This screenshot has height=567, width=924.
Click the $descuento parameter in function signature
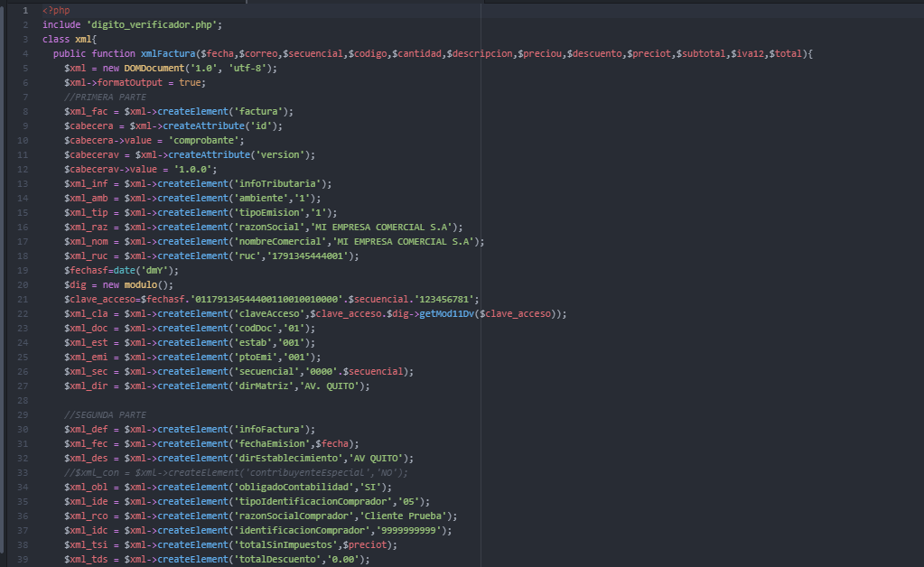[x=594, y=54]
